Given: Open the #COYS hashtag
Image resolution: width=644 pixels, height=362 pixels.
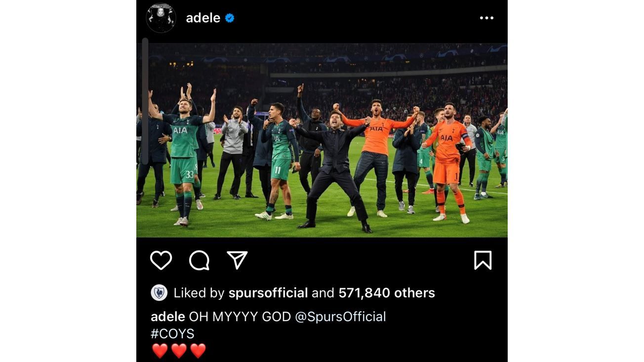Looking at the screenshot, I should (172, 334).
